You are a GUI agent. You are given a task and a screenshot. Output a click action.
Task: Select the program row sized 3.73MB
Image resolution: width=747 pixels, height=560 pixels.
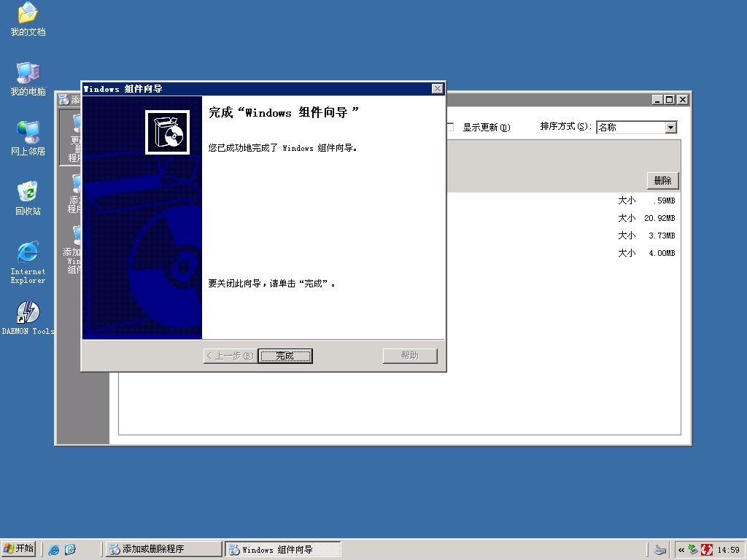564,236
